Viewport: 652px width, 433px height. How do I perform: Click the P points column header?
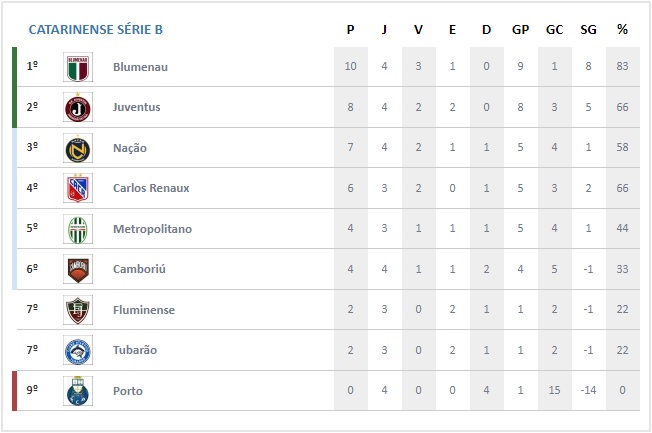point(351,30)
